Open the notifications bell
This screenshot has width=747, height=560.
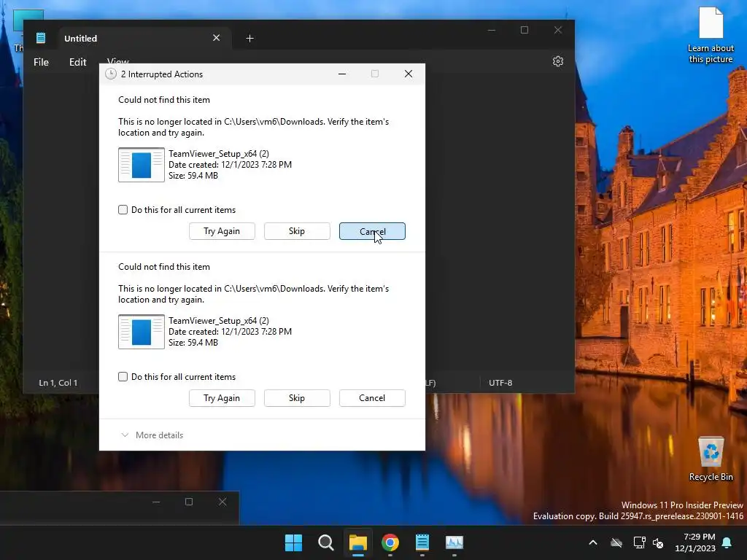click(727, 542)
